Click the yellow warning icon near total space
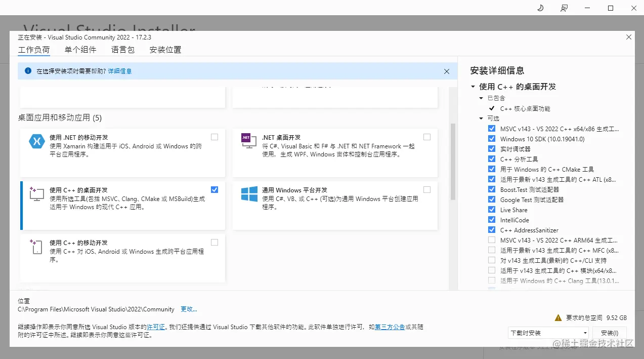644x359 pixels. 558,318
